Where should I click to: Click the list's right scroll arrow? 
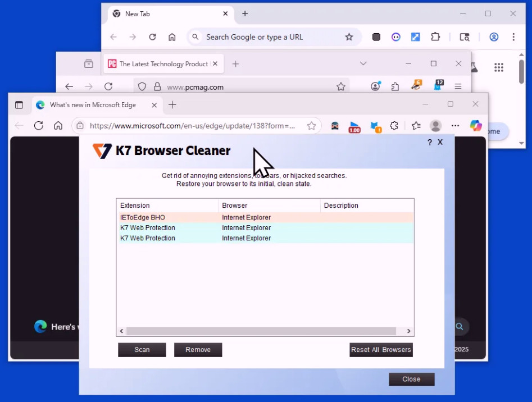point(409,331)
